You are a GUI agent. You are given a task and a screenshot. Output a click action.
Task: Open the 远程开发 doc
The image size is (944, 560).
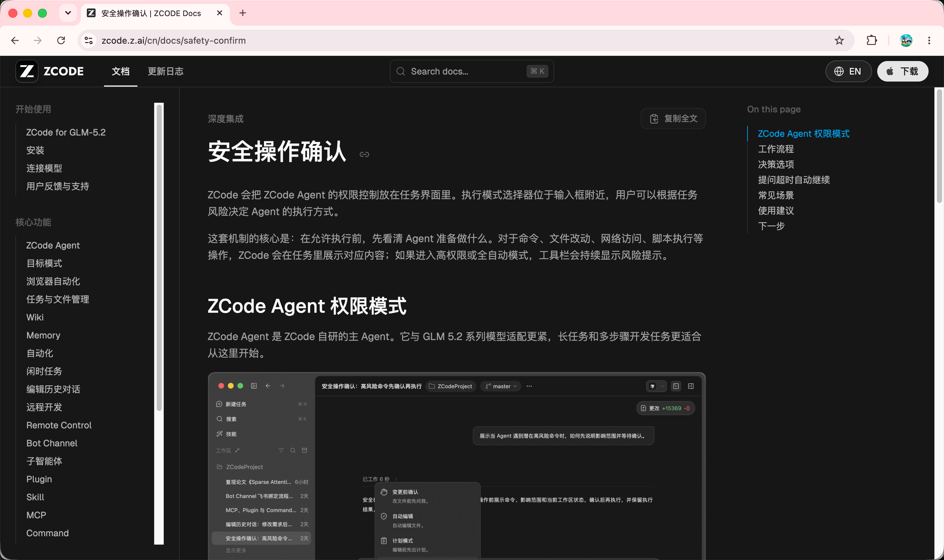[44, 407]
